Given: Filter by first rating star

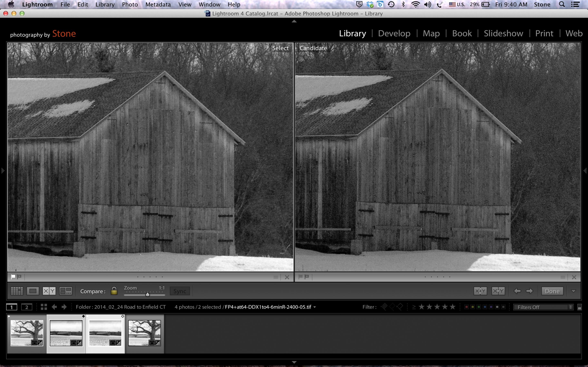Looking at the screenshot, I should coord(422,307).
